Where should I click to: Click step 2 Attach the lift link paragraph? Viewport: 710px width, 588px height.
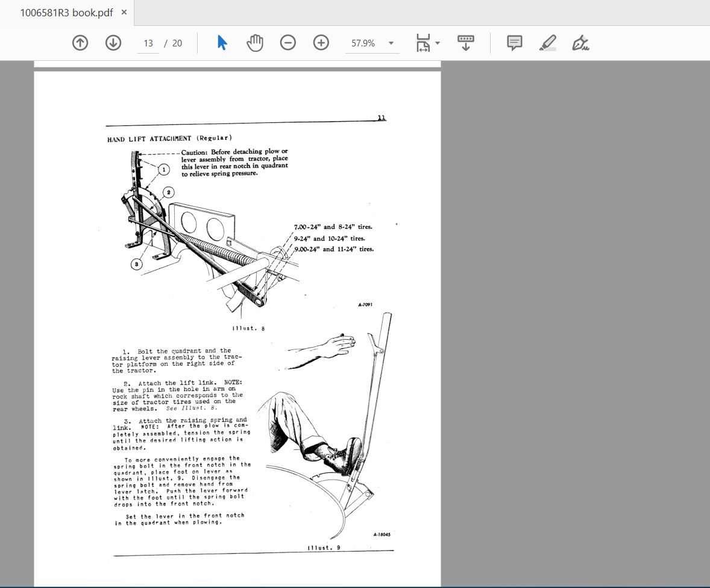coord(177,396)
